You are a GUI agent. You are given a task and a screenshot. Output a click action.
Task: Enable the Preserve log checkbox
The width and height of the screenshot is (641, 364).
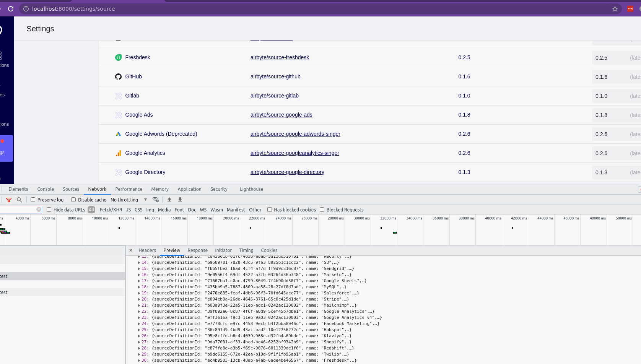pos(33,200)
